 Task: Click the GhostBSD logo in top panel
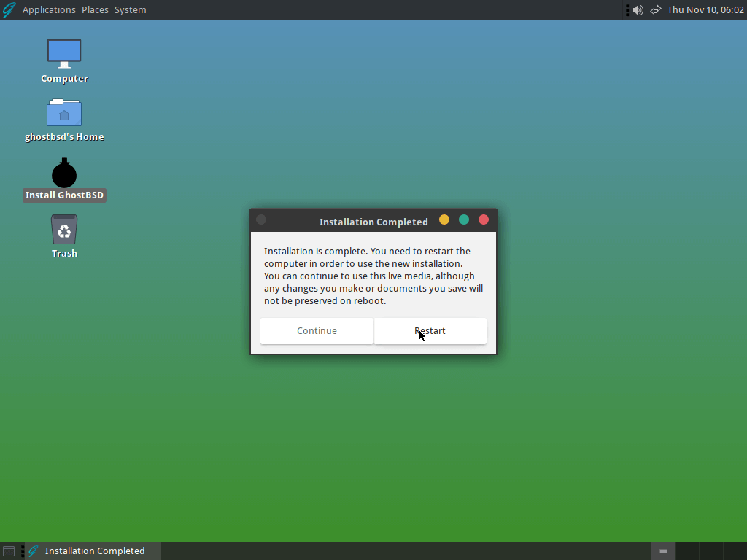coord(9,10)
